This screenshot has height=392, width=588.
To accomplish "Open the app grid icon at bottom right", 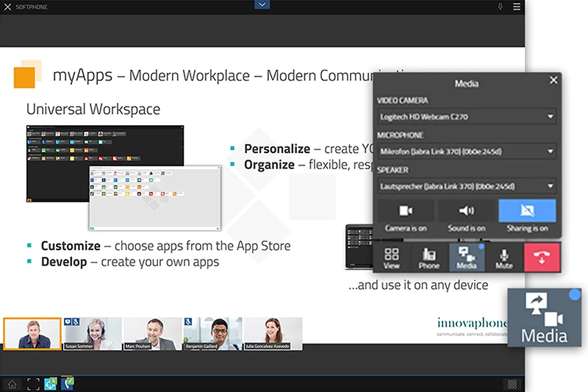I will (x=512, y=384).
